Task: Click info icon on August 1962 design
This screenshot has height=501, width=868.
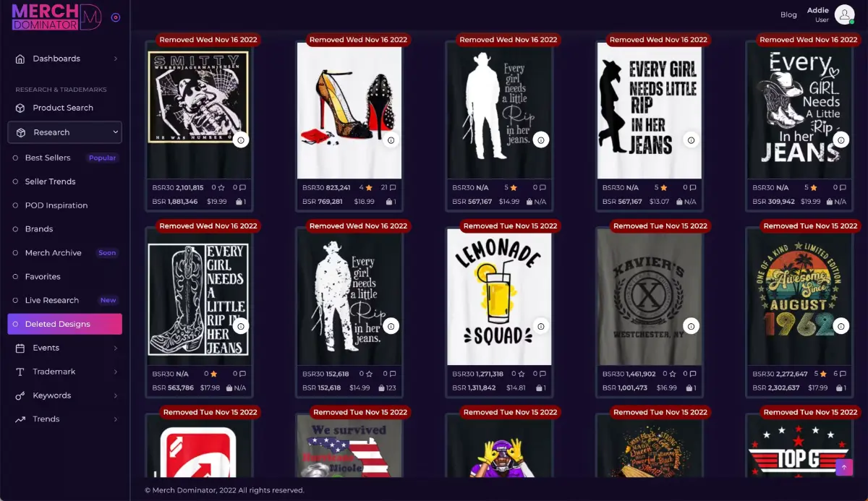Action: (x=841, y=326)
